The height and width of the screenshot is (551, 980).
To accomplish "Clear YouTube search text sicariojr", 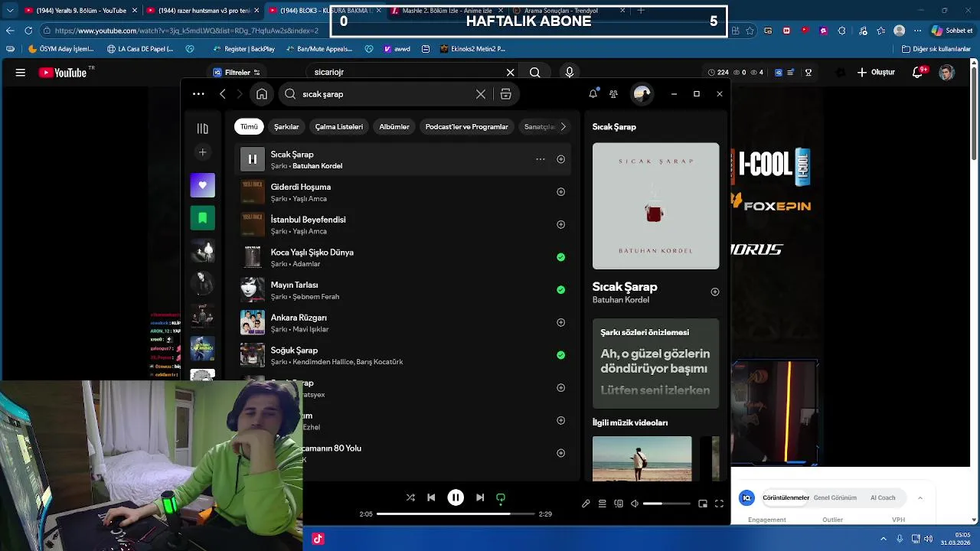I will [x=510, y=73].
